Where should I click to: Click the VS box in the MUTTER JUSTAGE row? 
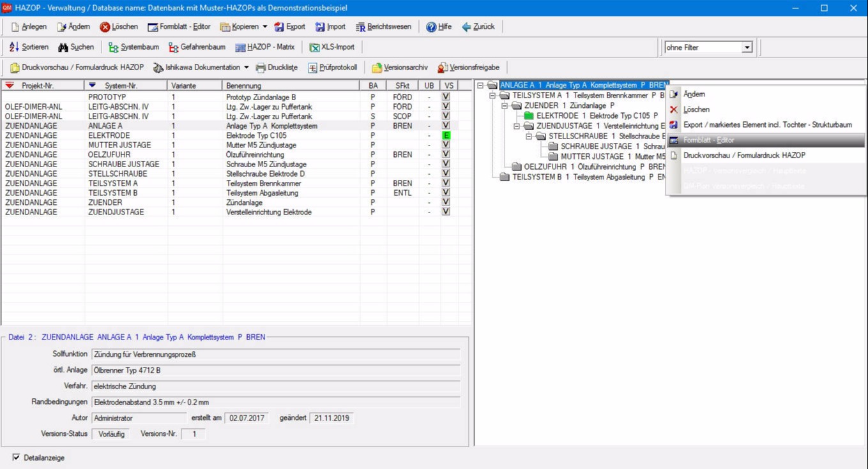[x=446, y=145]
